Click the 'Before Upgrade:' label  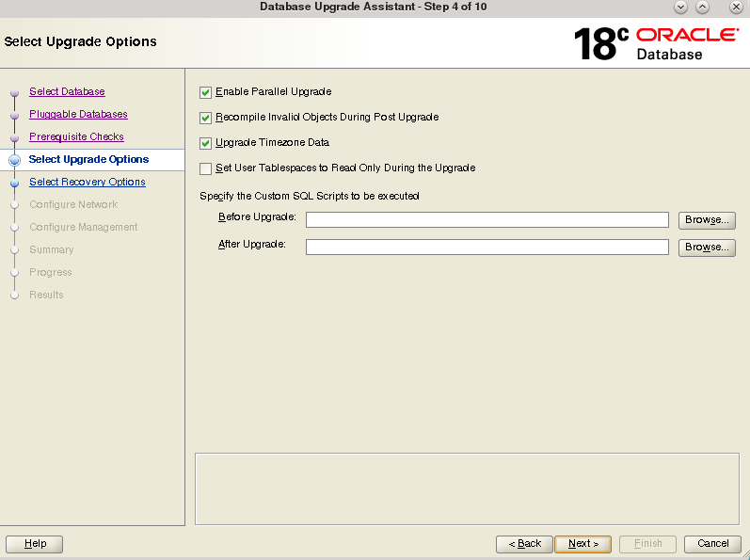tap(257, 217)
